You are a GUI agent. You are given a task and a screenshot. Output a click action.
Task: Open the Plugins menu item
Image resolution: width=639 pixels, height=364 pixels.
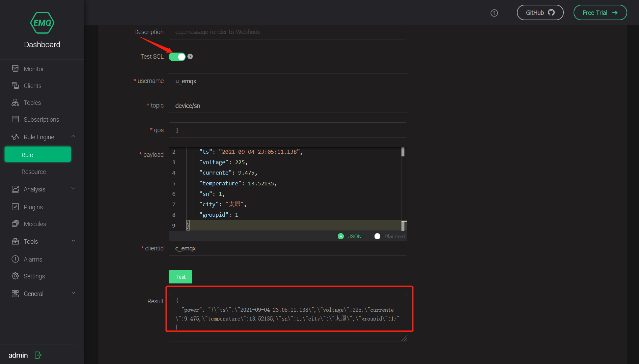point(42,207)
